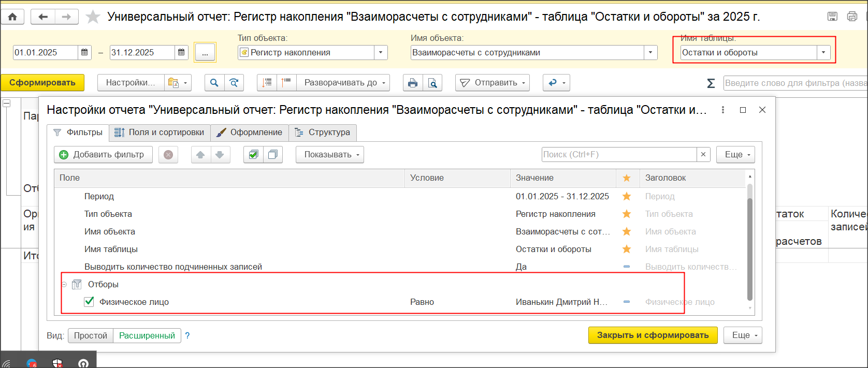The height and width of the screenshot is (368, 868).
Task: Open print preview icon
Action: [432, 83]
